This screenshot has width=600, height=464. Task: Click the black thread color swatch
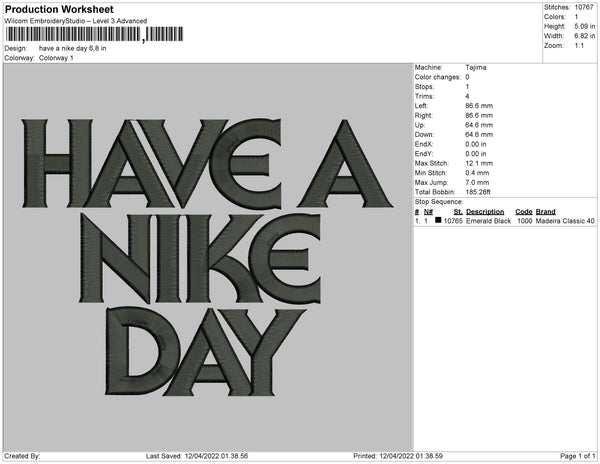click(x=438, y=220)
